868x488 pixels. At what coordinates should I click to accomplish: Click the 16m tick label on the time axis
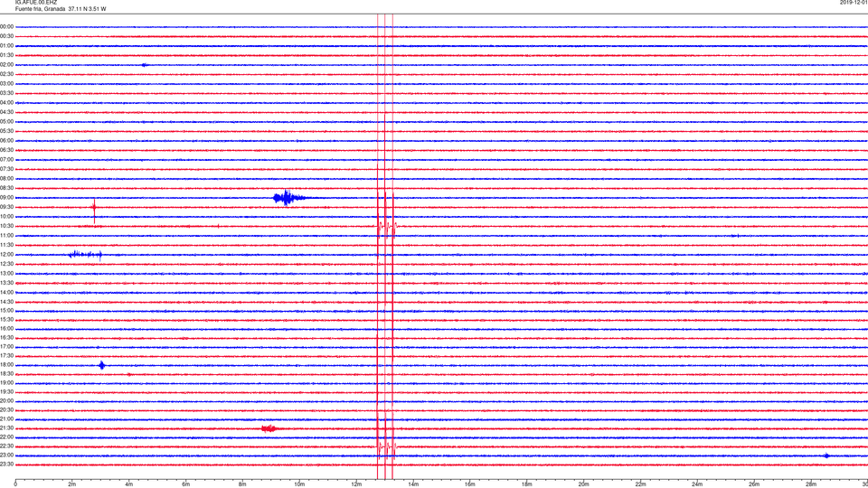coord(470,484)
